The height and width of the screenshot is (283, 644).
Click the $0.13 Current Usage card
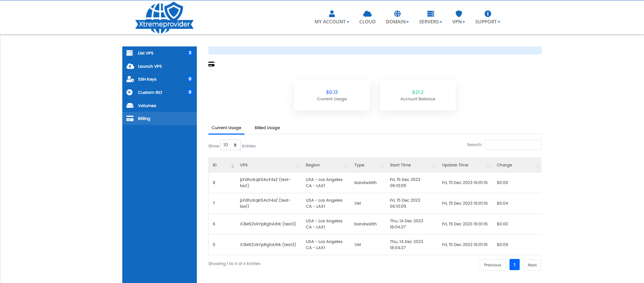(x=332, y=95)
